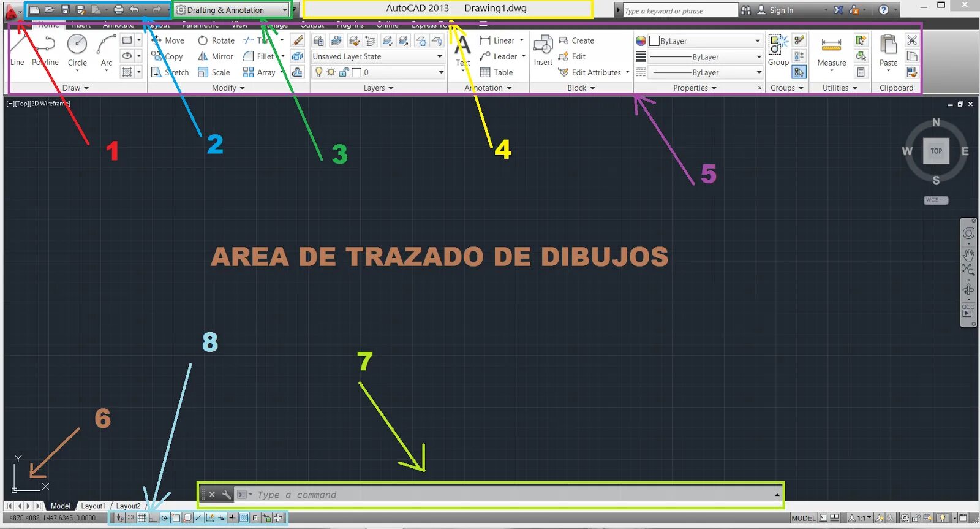Click the Undo arrow icon
The image size is (980, 529).
[x=134, y=10]
